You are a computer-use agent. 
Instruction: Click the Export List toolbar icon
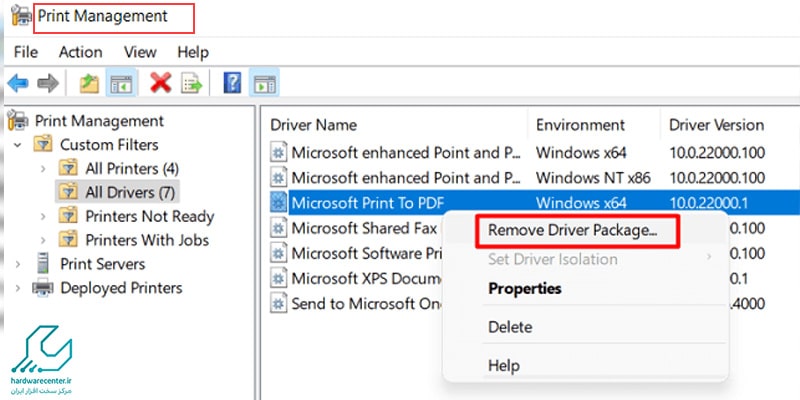pyautogui.click(x=192, y=83)
